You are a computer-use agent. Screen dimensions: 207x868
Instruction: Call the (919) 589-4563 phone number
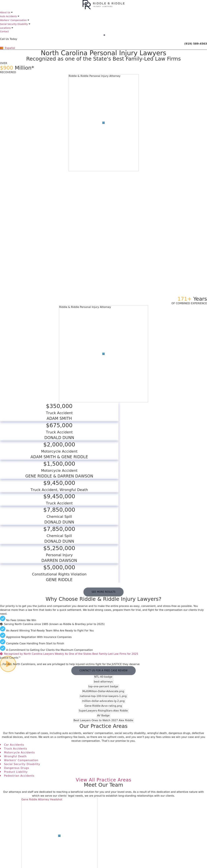196,43
